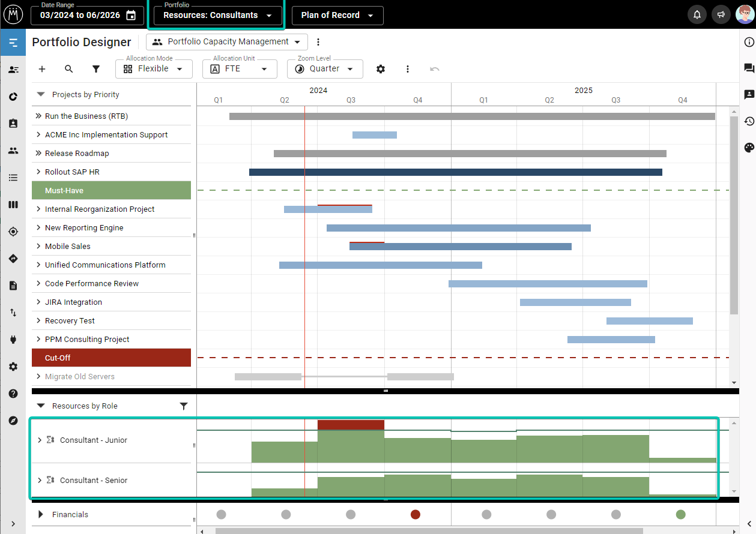
Task: Open the clipboard person icon in left sidebar
Action: 13,123
